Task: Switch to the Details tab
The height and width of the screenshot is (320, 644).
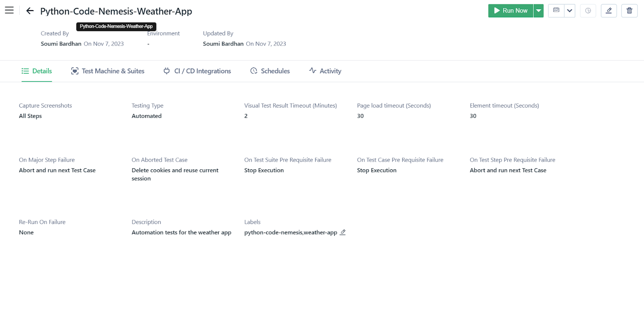Action: coord(37,71)
